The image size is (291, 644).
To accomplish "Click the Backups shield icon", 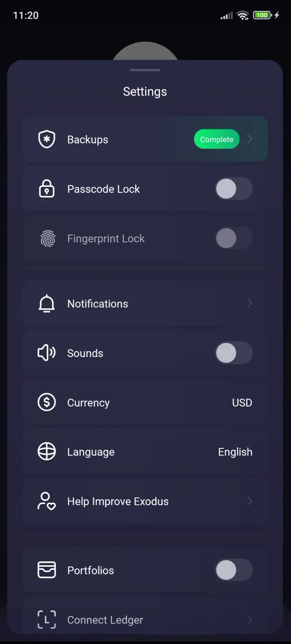I will [46, 139].
